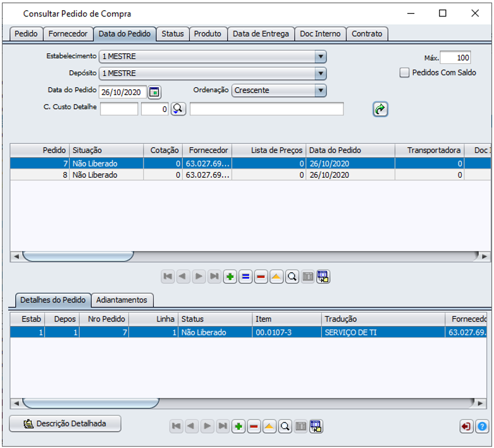Add a new order with green plus
This screenshot has height=448, width=494.
tap(230, 277)
